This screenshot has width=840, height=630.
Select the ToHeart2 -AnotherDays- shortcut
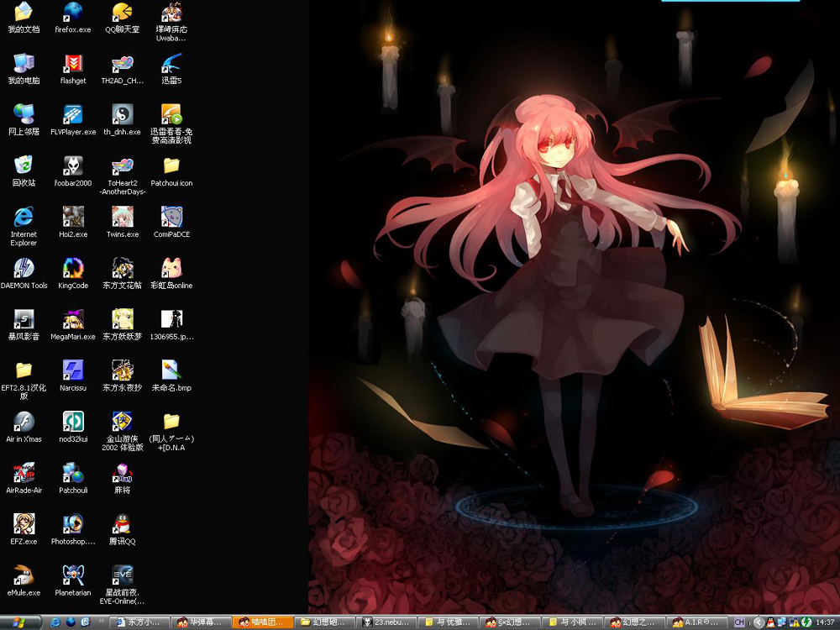click(122, 176)
